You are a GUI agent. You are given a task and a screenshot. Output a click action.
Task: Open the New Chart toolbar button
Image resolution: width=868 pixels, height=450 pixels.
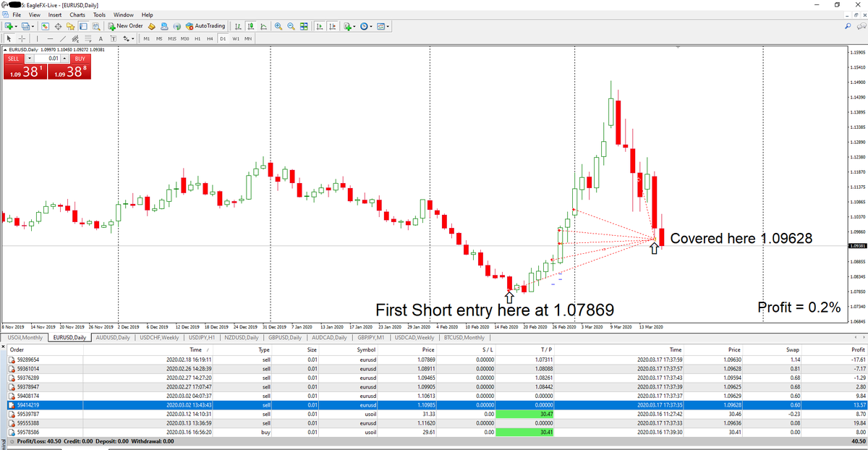coord(9,26)
